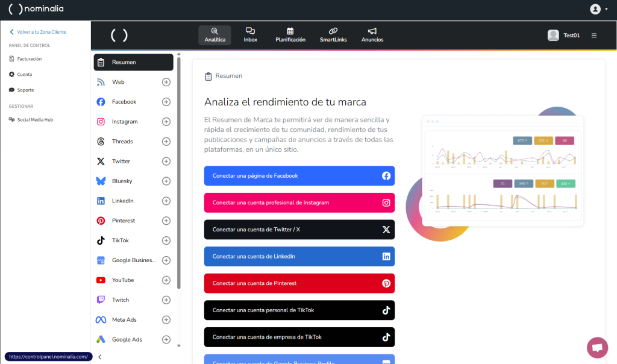
Task: Click the Web RSS feed icon
Action: (x=101, y=82)
